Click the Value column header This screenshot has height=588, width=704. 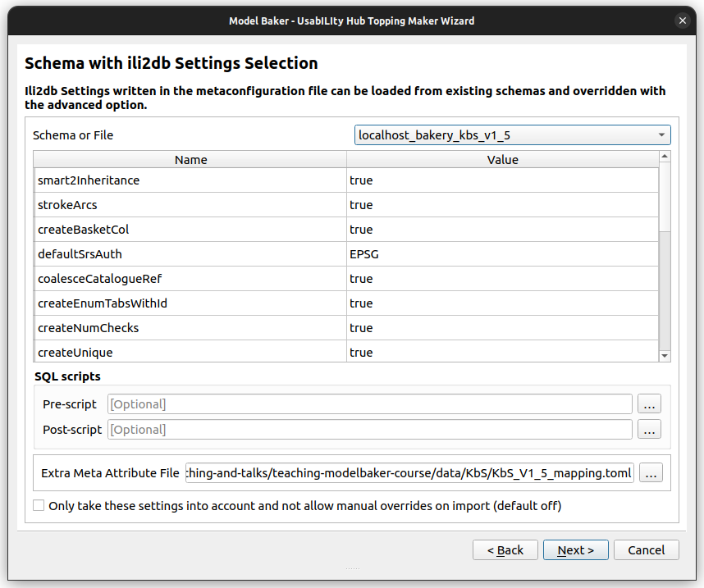[x=503, y=159]
